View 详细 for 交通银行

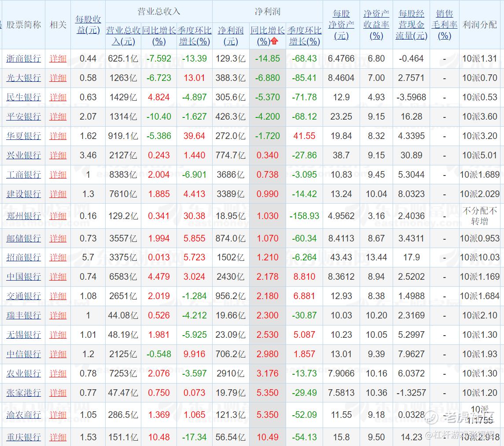coord(58,296)
